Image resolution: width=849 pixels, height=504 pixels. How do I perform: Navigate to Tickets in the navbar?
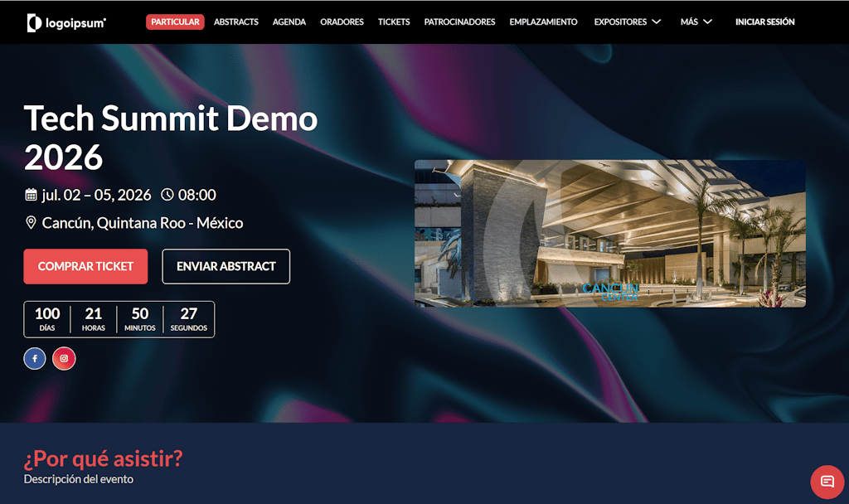pos(394,22)
